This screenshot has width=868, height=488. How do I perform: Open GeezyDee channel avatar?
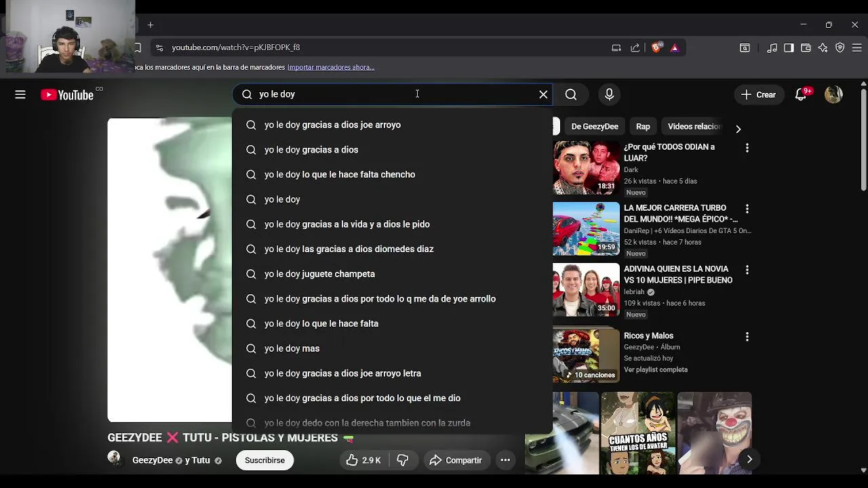pyautogui.click(x=115, y=460)
